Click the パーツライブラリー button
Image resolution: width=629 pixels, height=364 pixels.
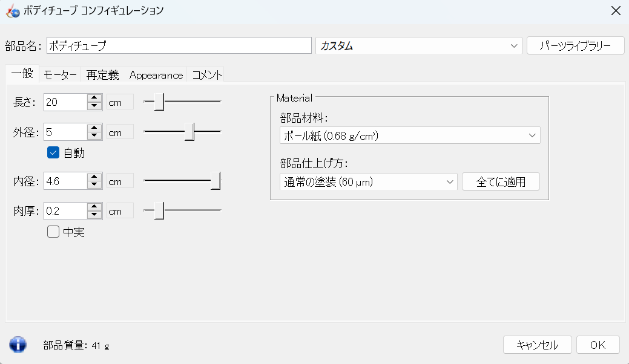pyautogui.click(x=575, y=46)
